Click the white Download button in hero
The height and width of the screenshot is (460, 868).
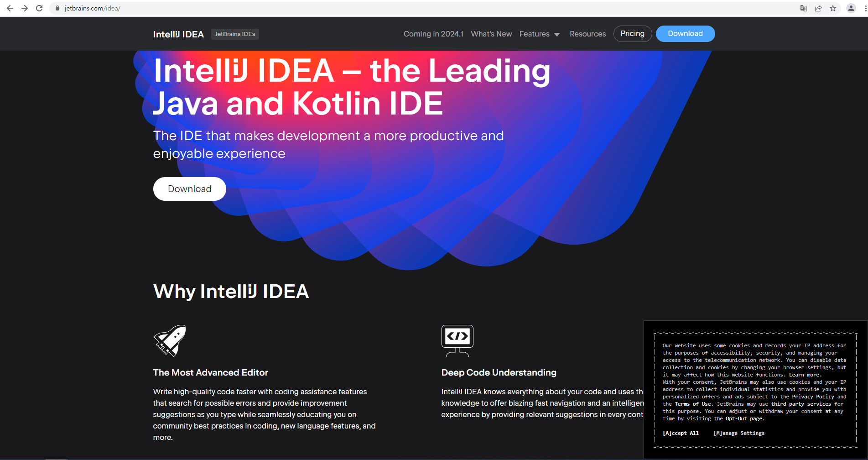tap(190, 189)
